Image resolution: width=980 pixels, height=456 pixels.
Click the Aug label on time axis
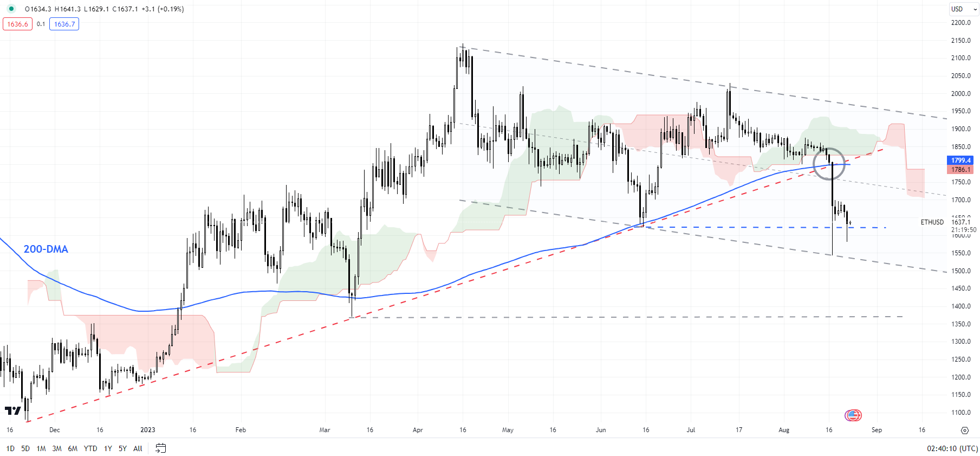(784, 430)
